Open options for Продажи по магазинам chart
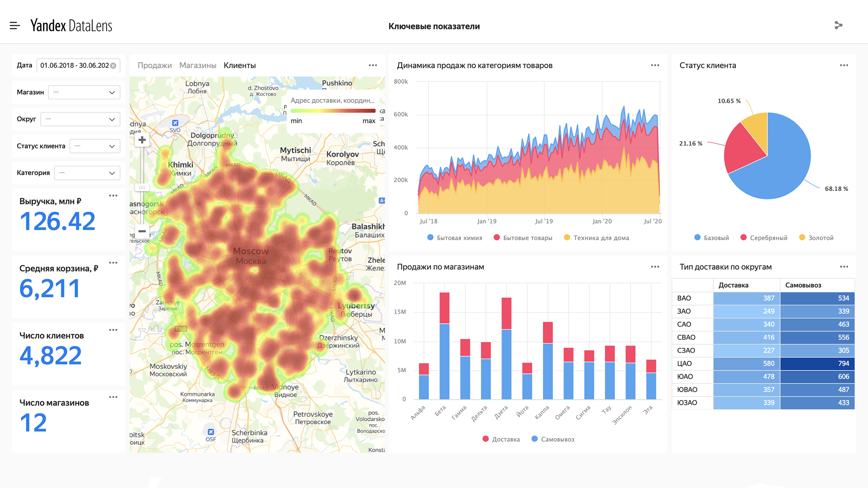Viewport: 868px width, 488px height. pos(655,267)
